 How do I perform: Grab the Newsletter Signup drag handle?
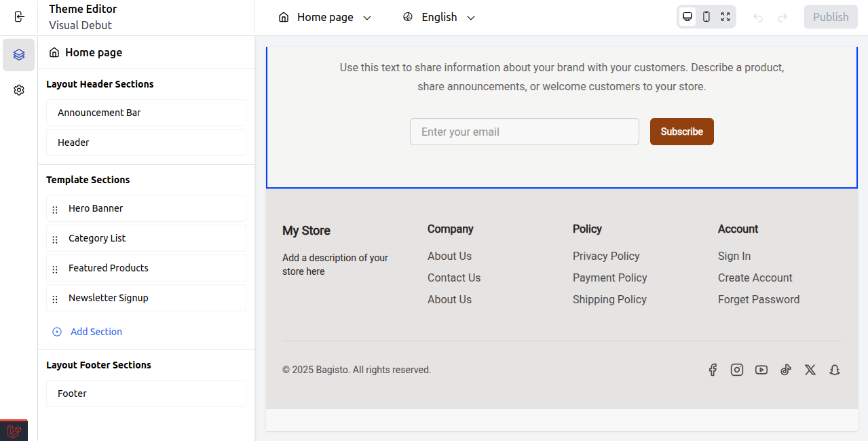click(55, 299)
